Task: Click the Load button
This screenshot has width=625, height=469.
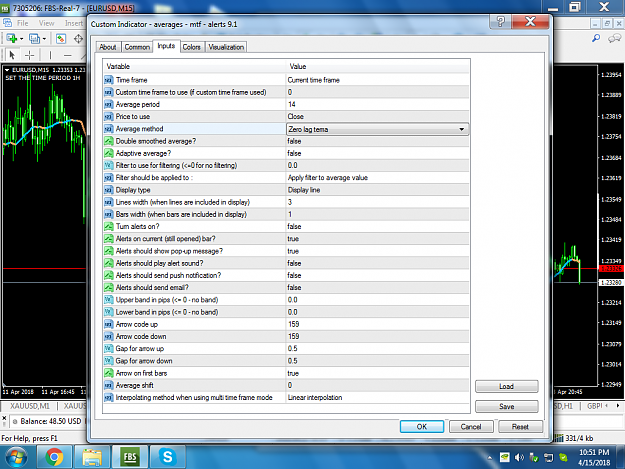Action: pyautogui.click(x=506, y=386)
